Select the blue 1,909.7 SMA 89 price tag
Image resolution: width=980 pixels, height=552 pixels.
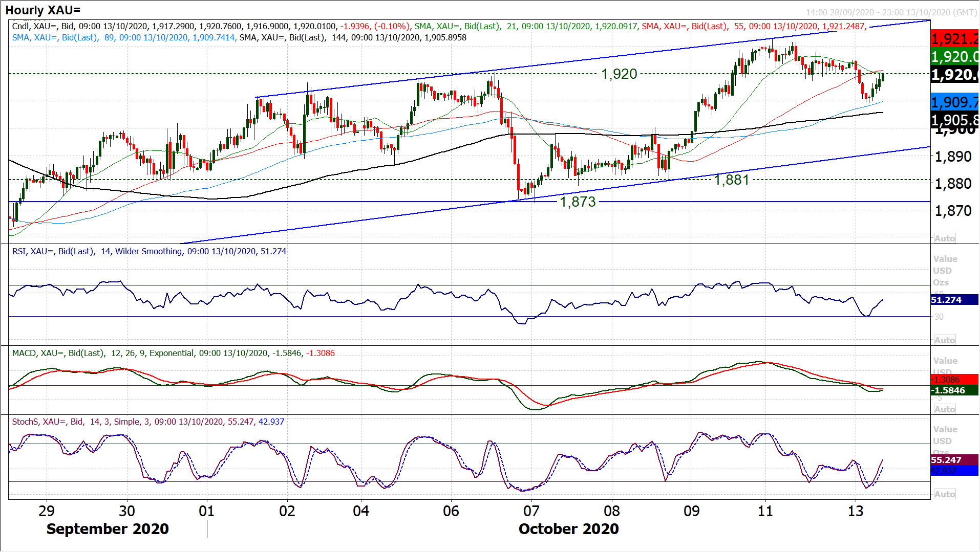pos(955,102)
